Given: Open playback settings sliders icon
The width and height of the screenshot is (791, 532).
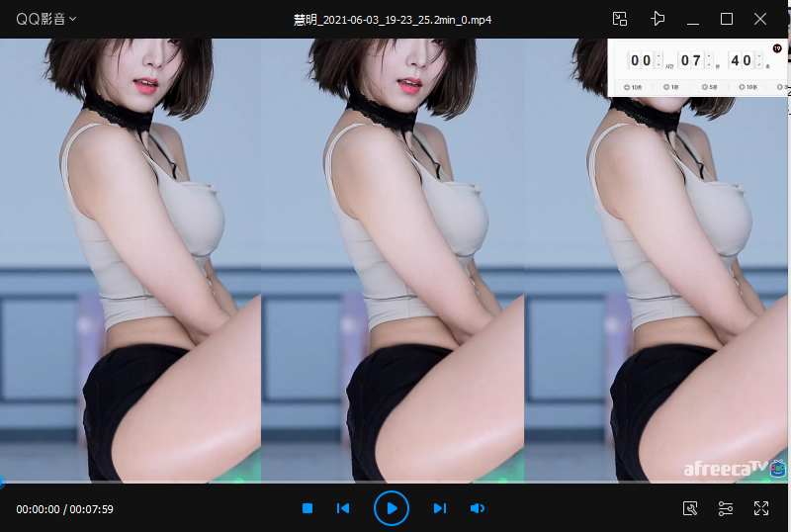Looking at the screenshot, I should click(726, 508).
